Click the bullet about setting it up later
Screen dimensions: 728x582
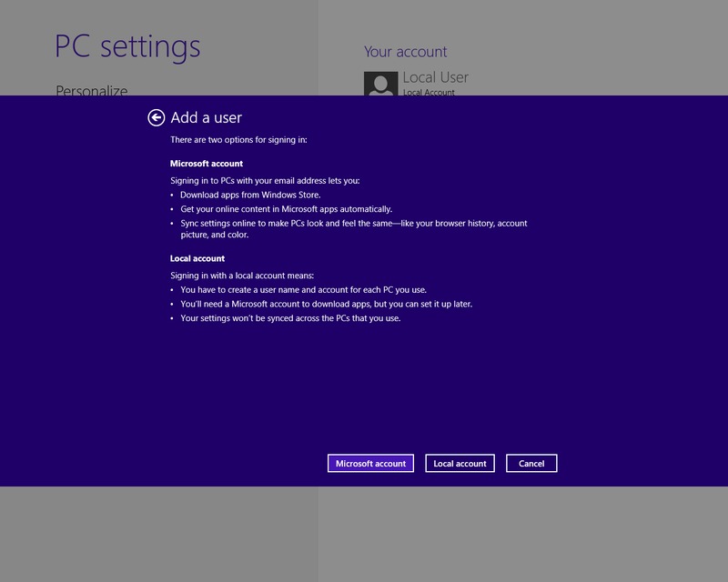[326, 304]
